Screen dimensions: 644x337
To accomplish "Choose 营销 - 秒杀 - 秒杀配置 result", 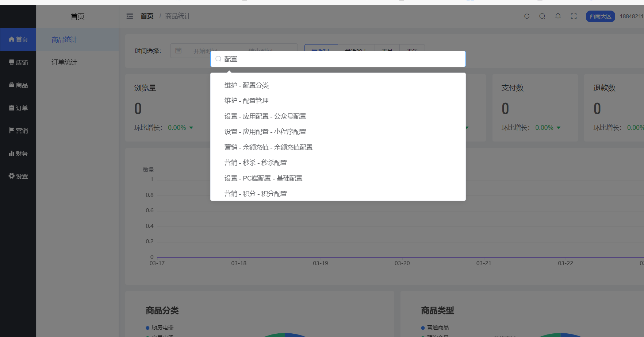I will pyautogui.click(x=256, y=163).
